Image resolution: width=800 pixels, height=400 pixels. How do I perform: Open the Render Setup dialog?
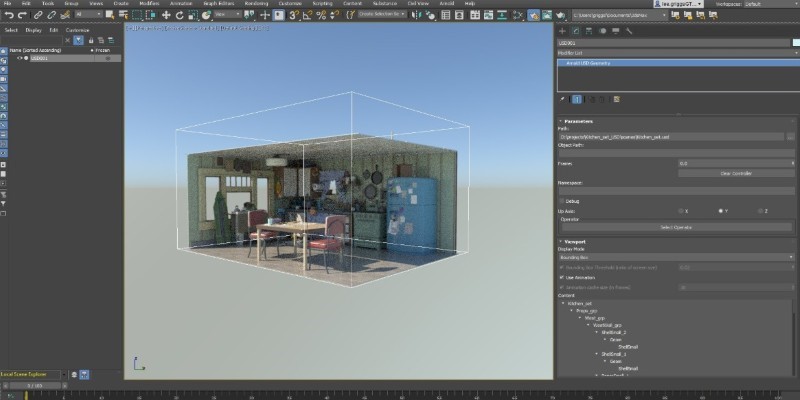point(534,15)
